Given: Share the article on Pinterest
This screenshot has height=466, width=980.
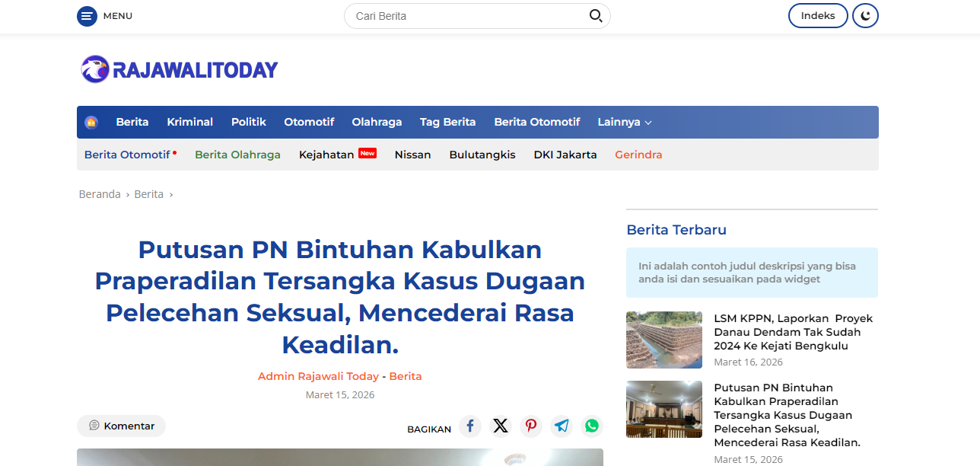Looking at the screenshot, I should 531,426.
